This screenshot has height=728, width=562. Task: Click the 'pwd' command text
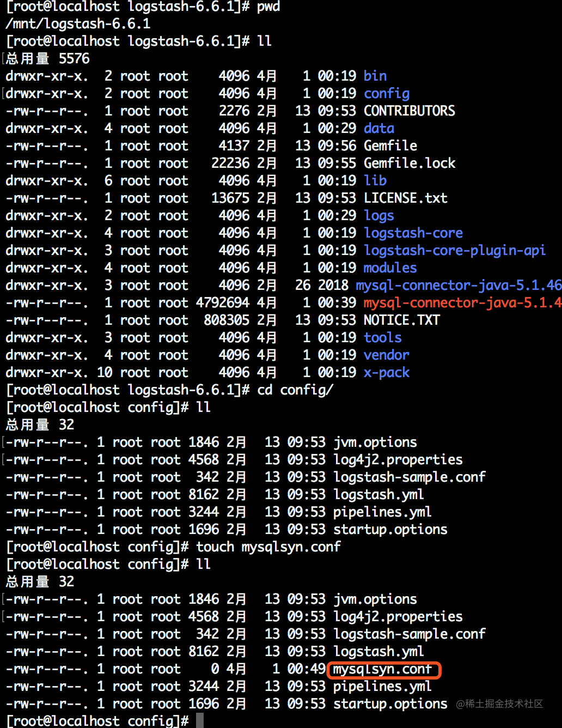(x=268, y=7)
